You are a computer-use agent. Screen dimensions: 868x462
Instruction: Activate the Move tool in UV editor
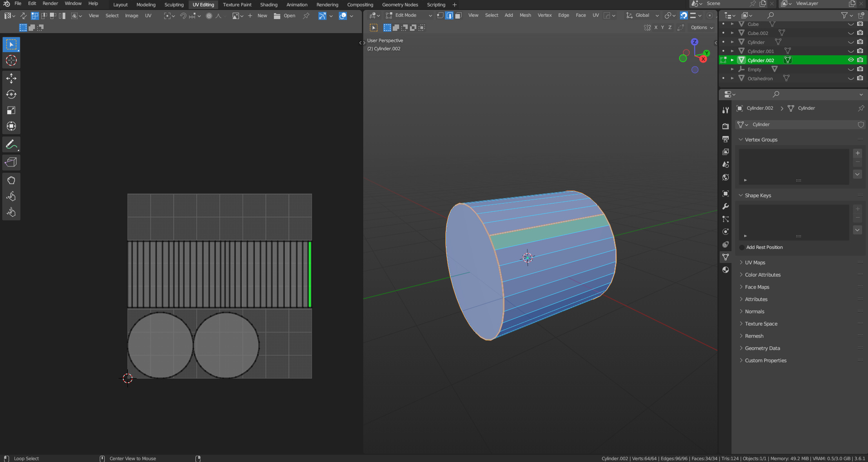tap(11, 78)
